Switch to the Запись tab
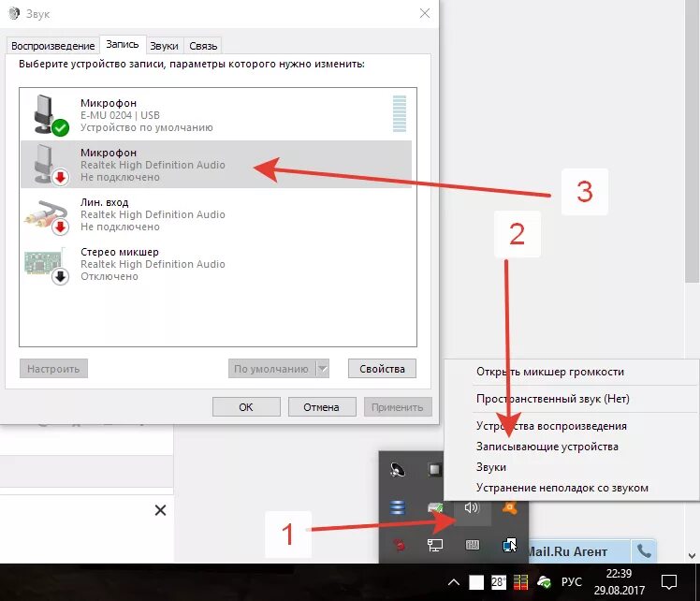 click(123, 44)
